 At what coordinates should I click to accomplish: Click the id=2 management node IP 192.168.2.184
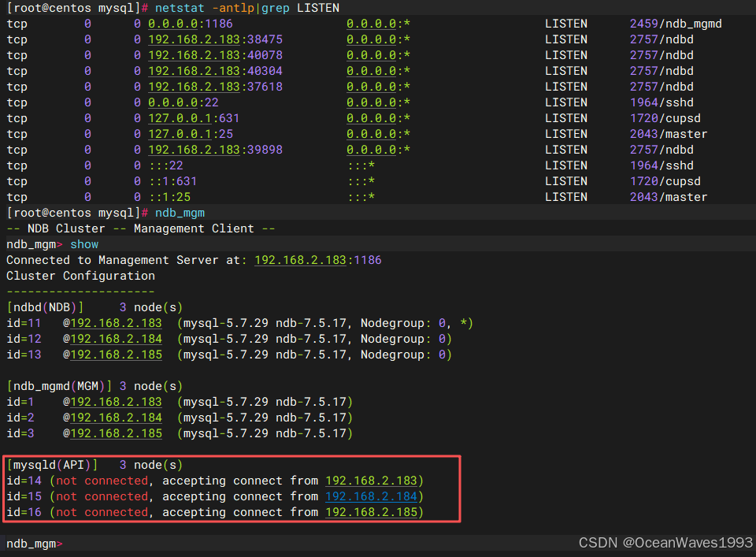[x=117, y=418]
